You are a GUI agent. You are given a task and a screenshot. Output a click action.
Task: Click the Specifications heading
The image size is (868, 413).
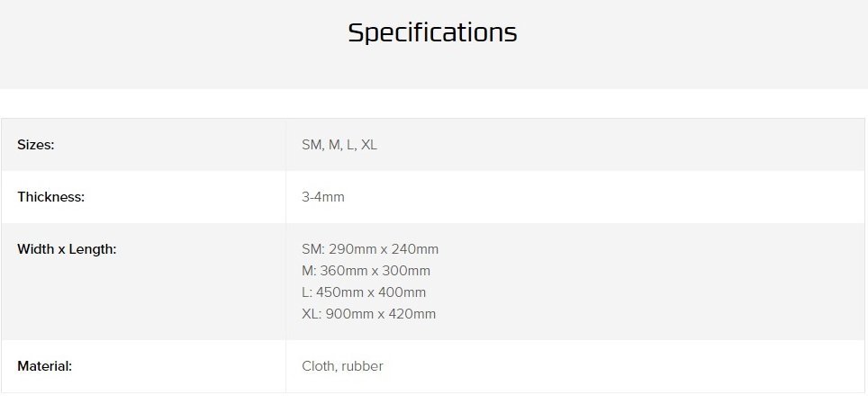[432, 33]
